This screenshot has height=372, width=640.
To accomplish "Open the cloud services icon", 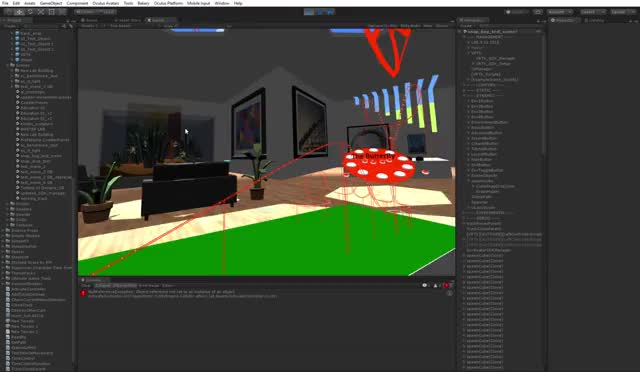I will (538, 12).
